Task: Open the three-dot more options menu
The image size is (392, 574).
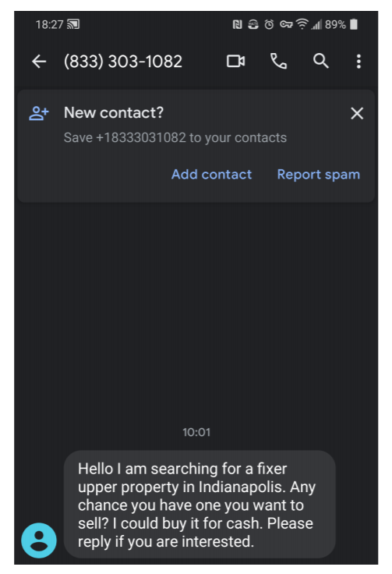Action: 358,62
